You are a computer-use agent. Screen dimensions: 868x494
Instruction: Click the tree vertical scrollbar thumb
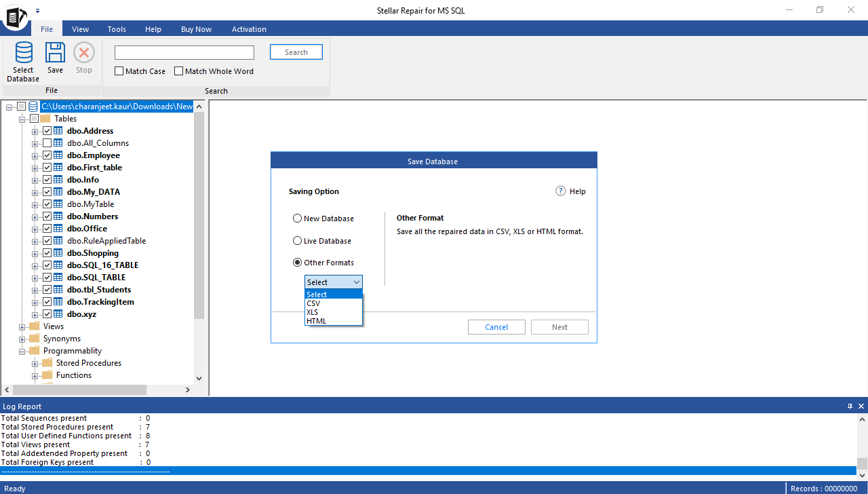pyautogui.click(x=199, y=216)
